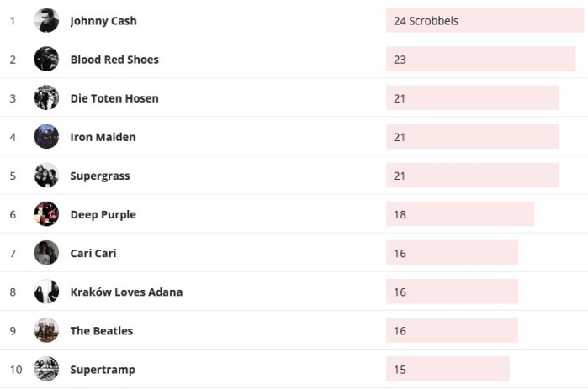The width and height of the screenshot is (588, 389).
Task: Click Deep Purple's avatar image
Action: click(x=46, y=213)
